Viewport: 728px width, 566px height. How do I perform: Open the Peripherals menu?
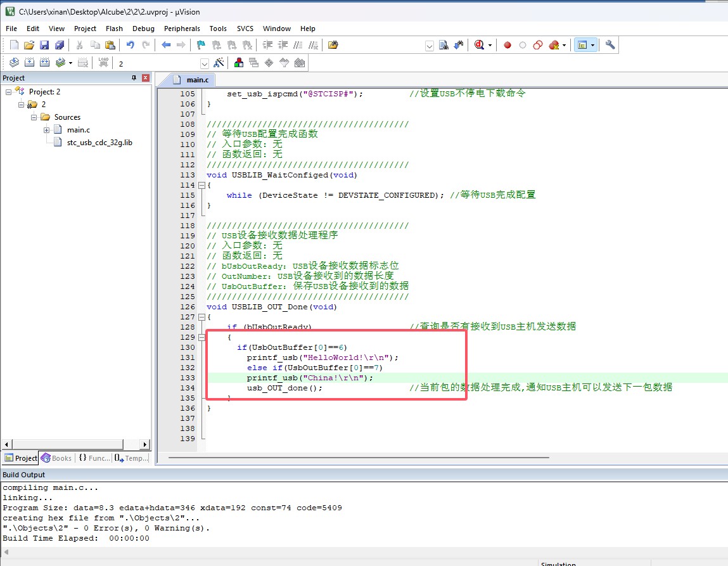point(182,29)
